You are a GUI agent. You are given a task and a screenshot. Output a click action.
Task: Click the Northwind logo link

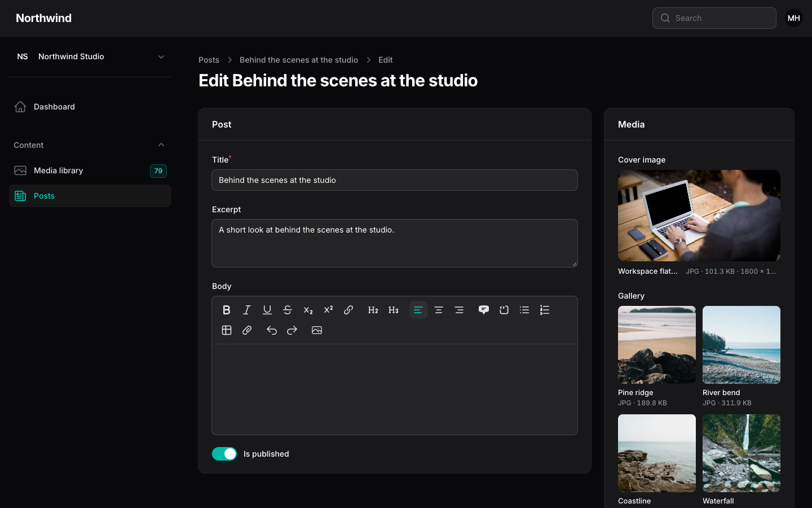(44, 18)
